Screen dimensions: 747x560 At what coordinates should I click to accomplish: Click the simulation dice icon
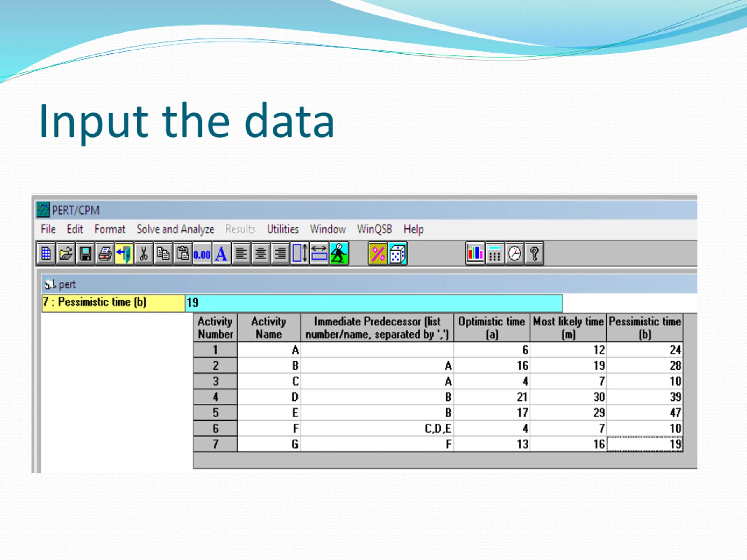(397, 253)
